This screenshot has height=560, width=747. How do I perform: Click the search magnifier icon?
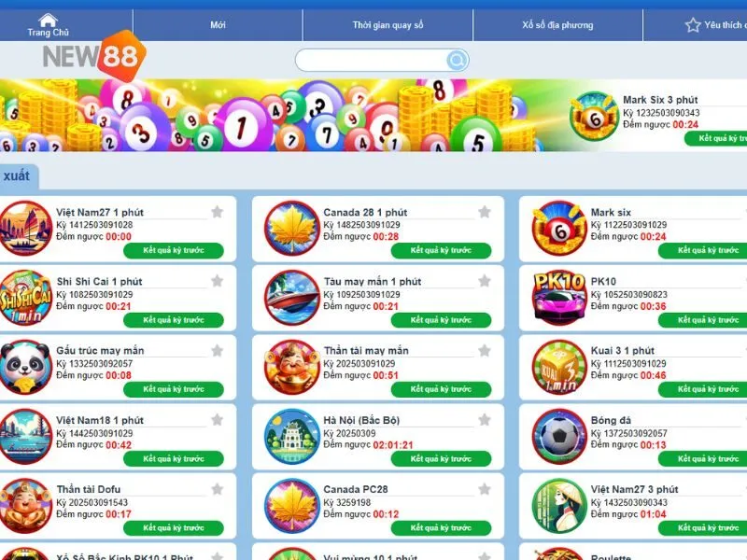[x=457, y=60]
